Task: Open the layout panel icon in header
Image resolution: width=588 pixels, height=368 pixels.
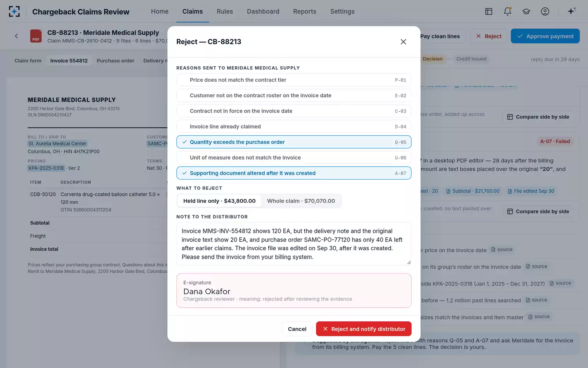Action: tap(489, 11)
